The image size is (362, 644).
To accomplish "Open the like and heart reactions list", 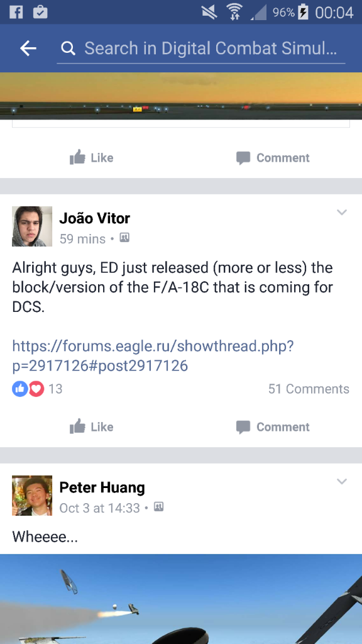I will 37,389.
